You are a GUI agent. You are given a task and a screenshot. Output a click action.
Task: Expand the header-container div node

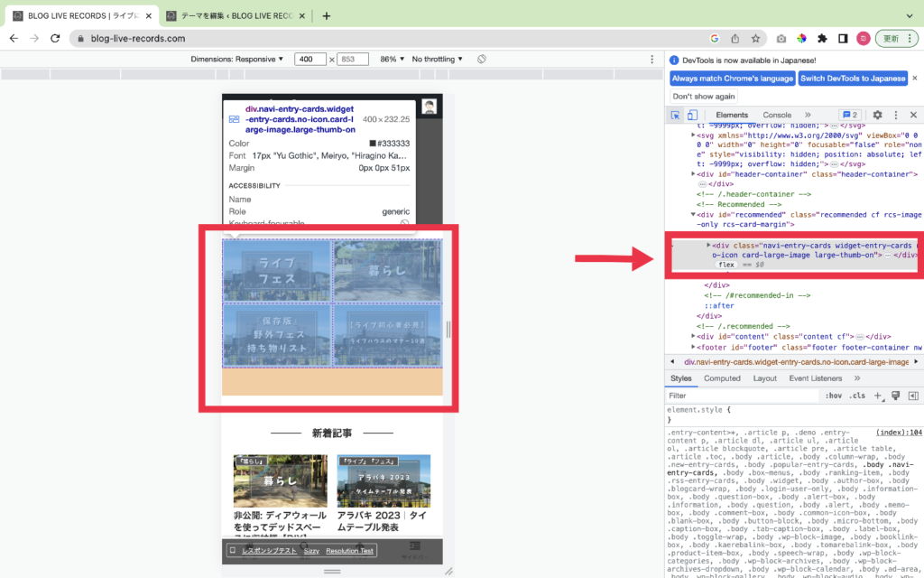(693, 174)
